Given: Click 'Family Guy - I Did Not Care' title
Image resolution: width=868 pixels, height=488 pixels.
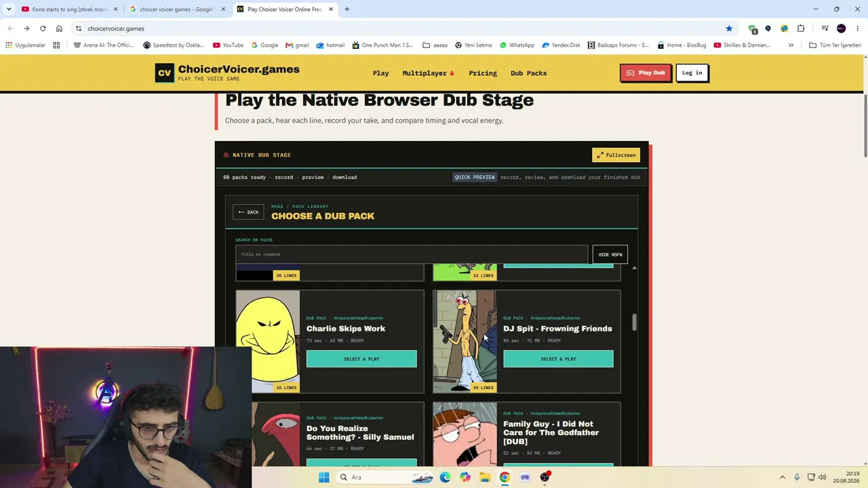Looking at the screenshot, I should tap(551, 432).
